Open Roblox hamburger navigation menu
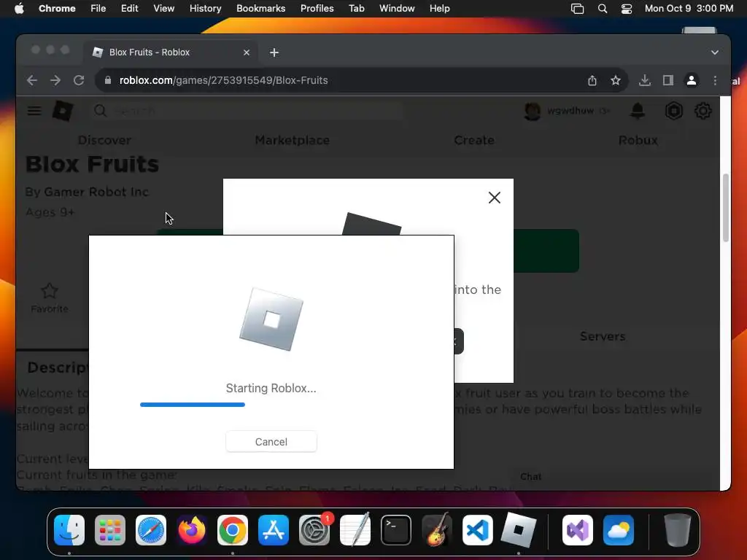This screenshot has width=747, height=560. pyautogui.click(x=34, y=111)
